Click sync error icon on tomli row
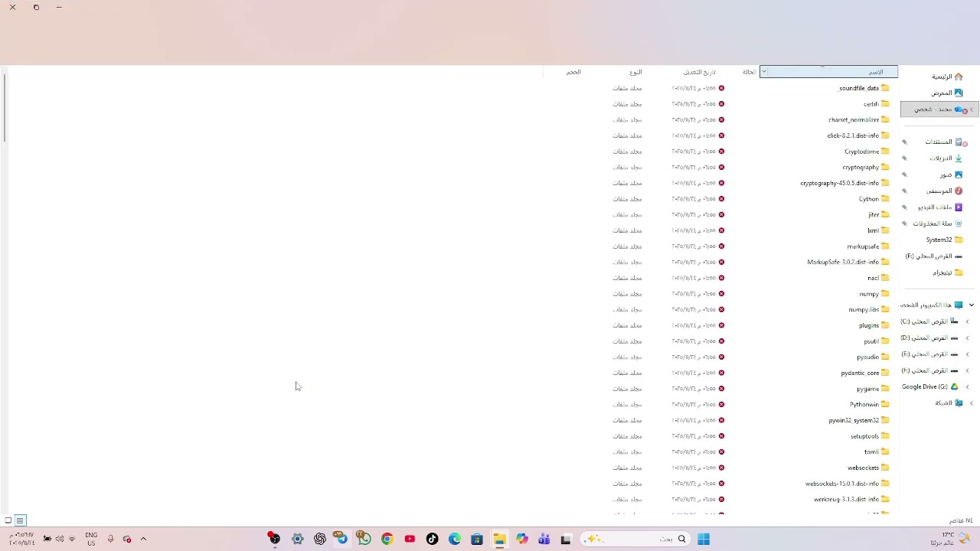 (721, 452)
